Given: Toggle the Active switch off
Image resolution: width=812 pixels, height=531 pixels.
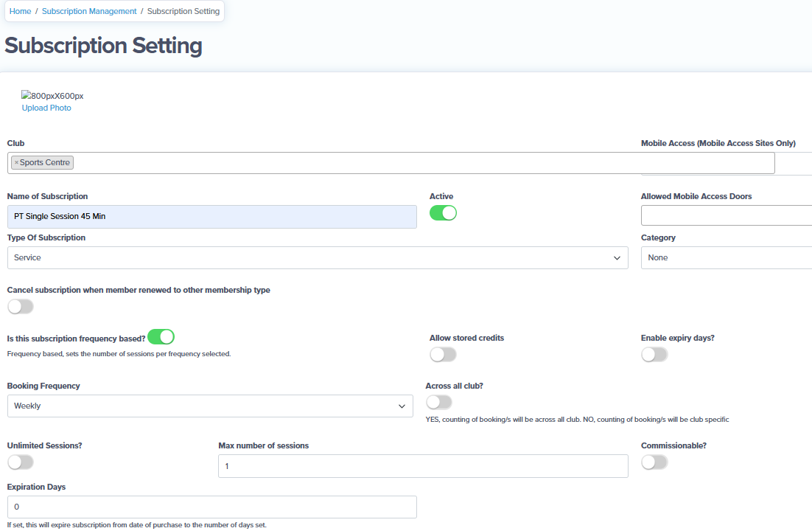Looking at the screenshot, I should point(443,213).
